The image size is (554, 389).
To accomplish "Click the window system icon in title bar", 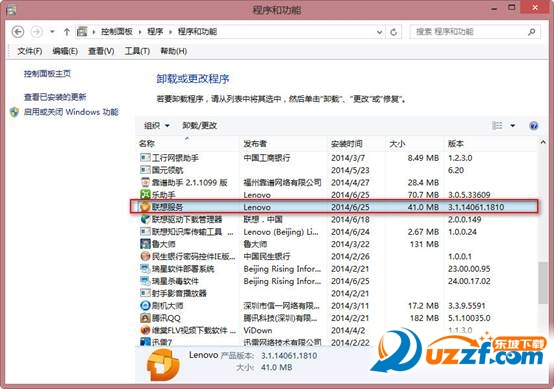I will click(x=11, y=10).
